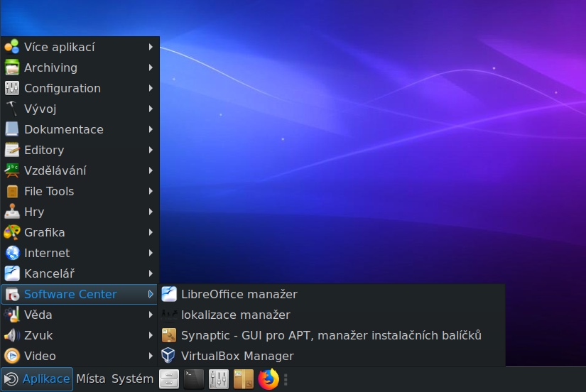Viewport: 586px width, 392px height.
Task: Expand Více aplikací submenu arrow
Action: point(151,47)
